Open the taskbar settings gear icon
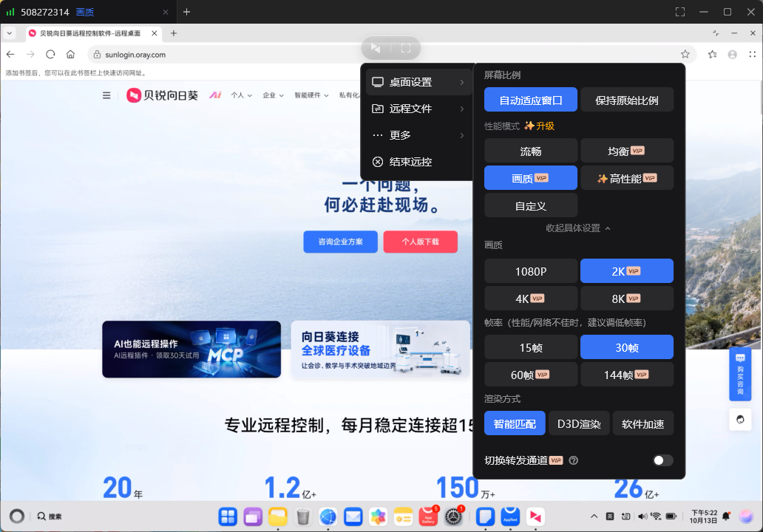Image resolution: width=763 pixels, height=532 pixels. (x=453, y=516)
